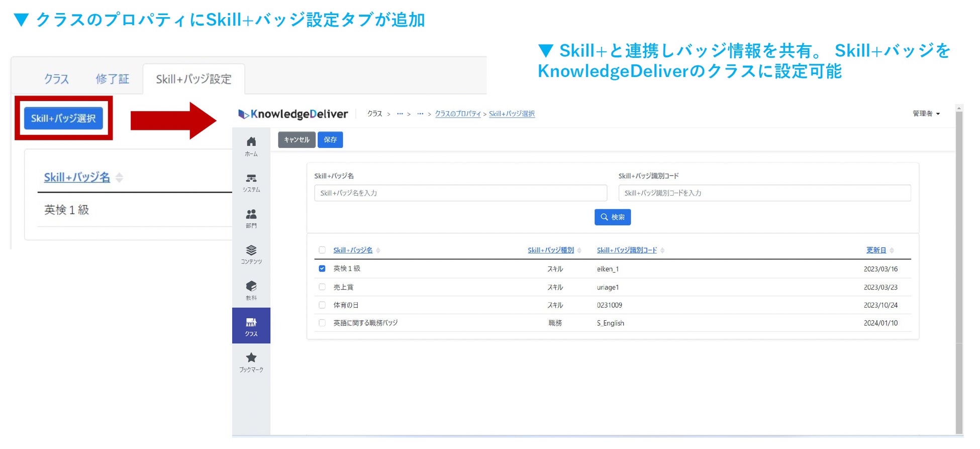Click the 2024/01/10 date cell

tap(880, 323)
